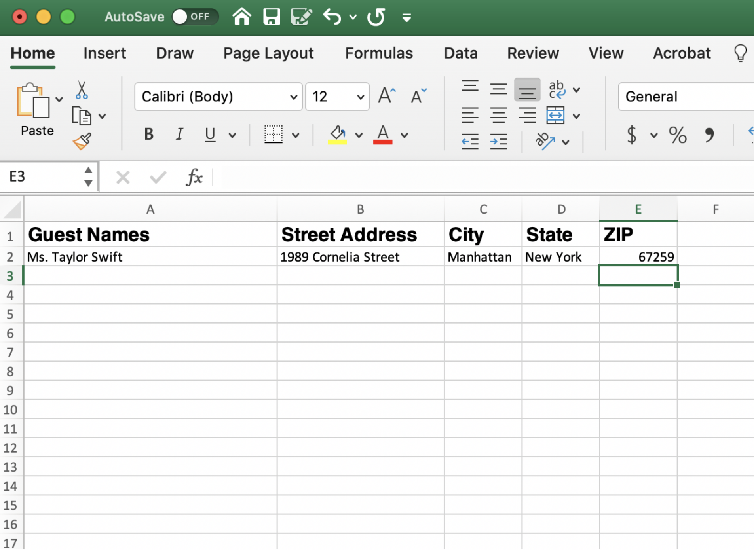Click the Paste clipboard icon
The width and height of the screenshot is (756, 550).
33,101
